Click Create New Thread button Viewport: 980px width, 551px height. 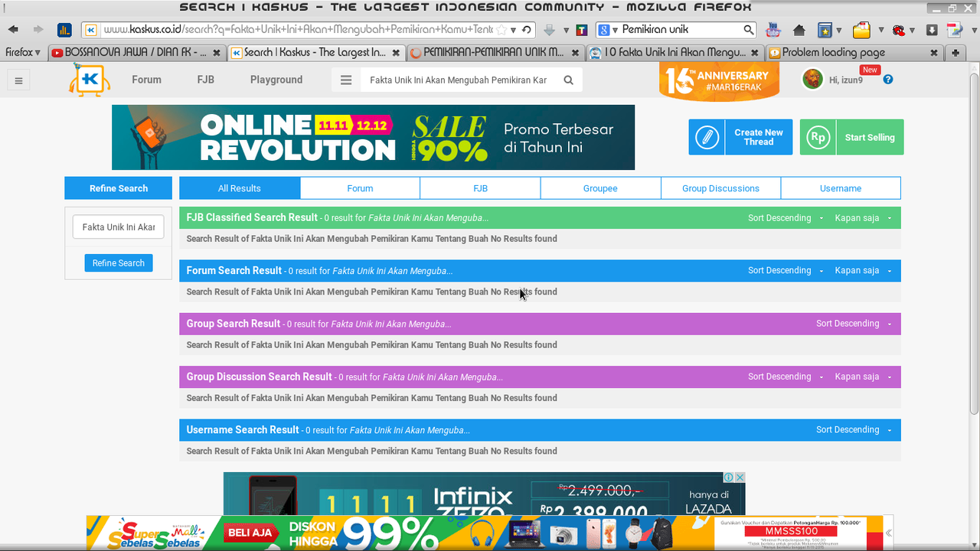(x=740, y=137)
